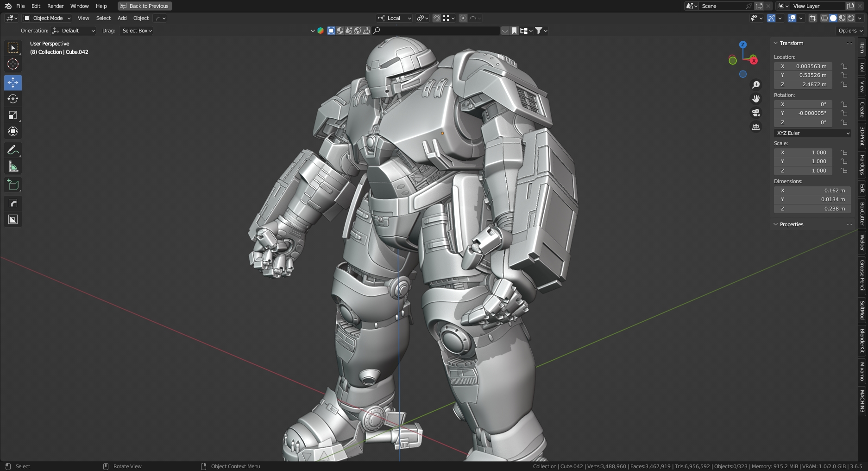Switch to solid viewport shading

pyautogui.click(x=833, y=18)
